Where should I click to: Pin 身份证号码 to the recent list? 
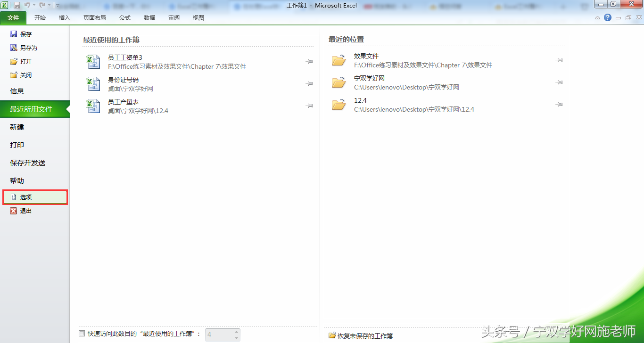309,84
